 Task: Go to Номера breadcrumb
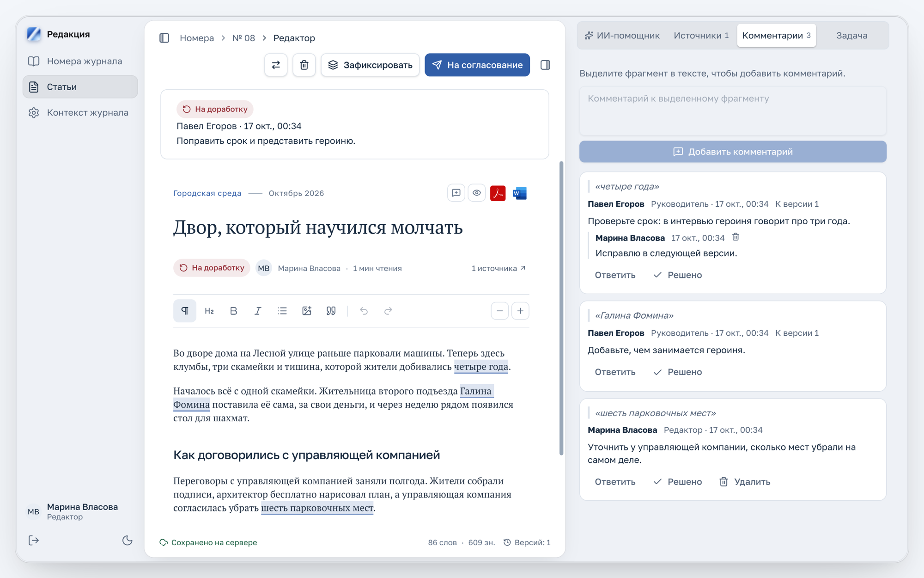[197, 38]
